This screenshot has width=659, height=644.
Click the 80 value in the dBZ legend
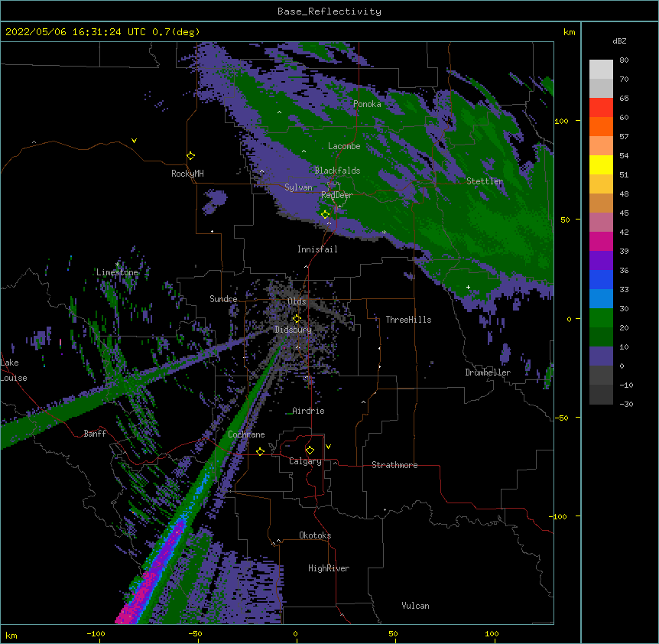pos(624,60)
